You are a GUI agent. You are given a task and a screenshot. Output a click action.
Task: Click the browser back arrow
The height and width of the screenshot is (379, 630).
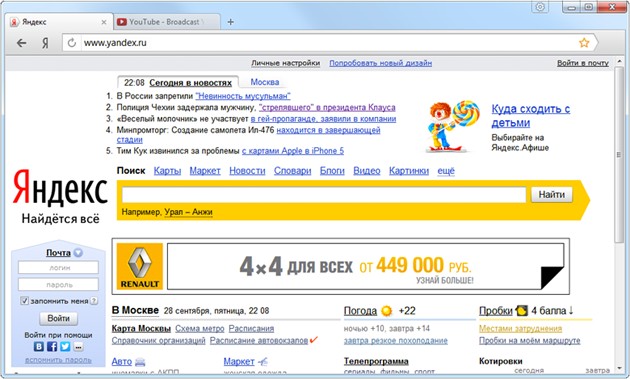point(21,43)
